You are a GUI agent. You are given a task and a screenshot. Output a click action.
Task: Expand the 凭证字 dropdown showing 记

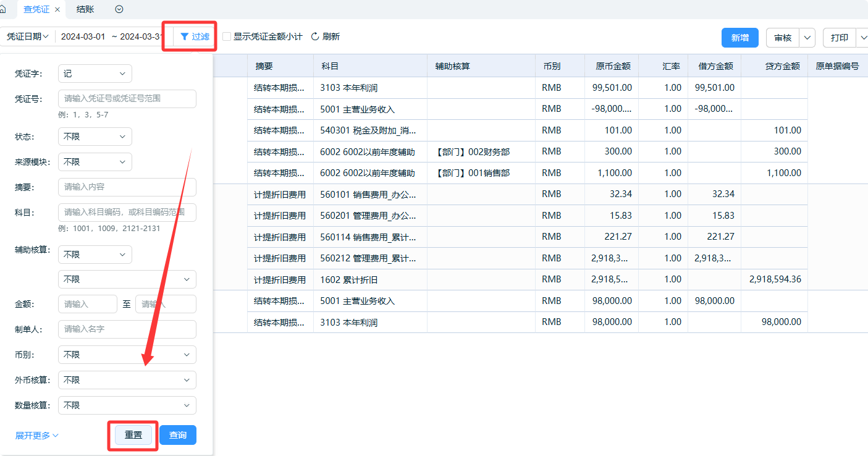(95, 74)
